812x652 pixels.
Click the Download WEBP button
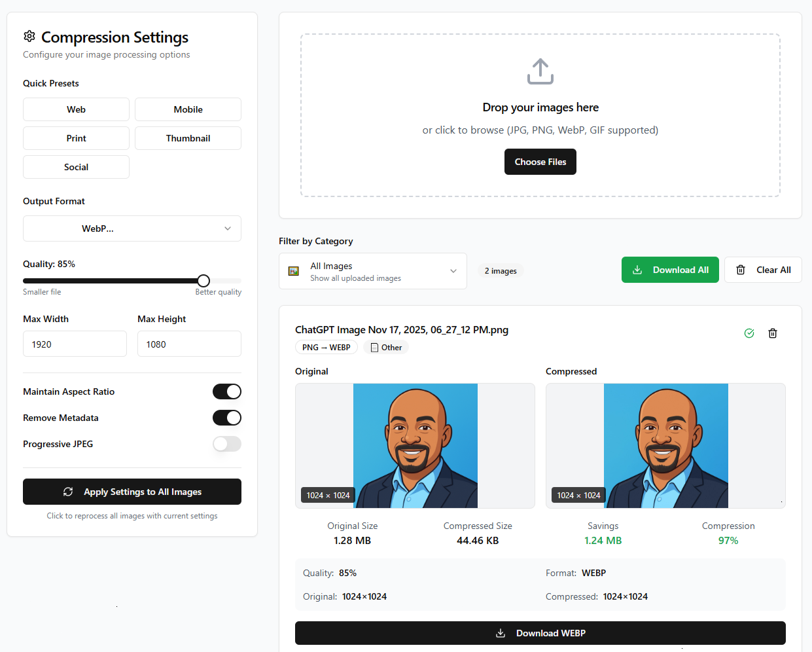[540, 633]
